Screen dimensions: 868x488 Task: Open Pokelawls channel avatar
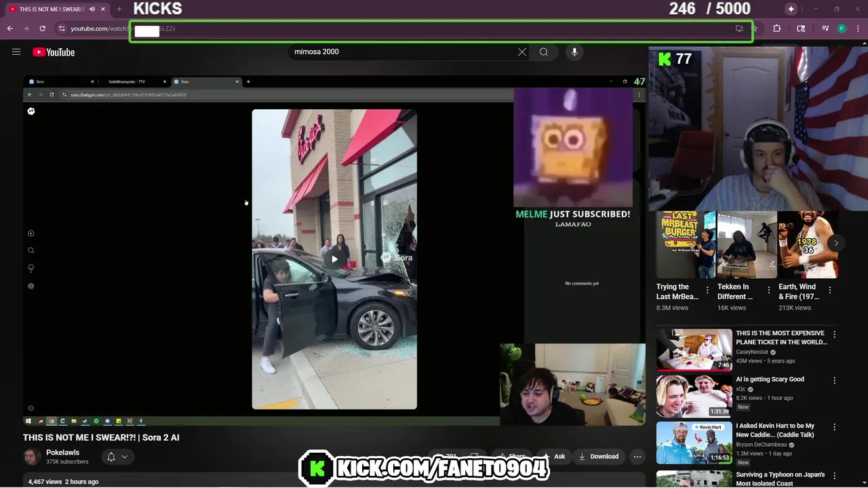point(32,457)
